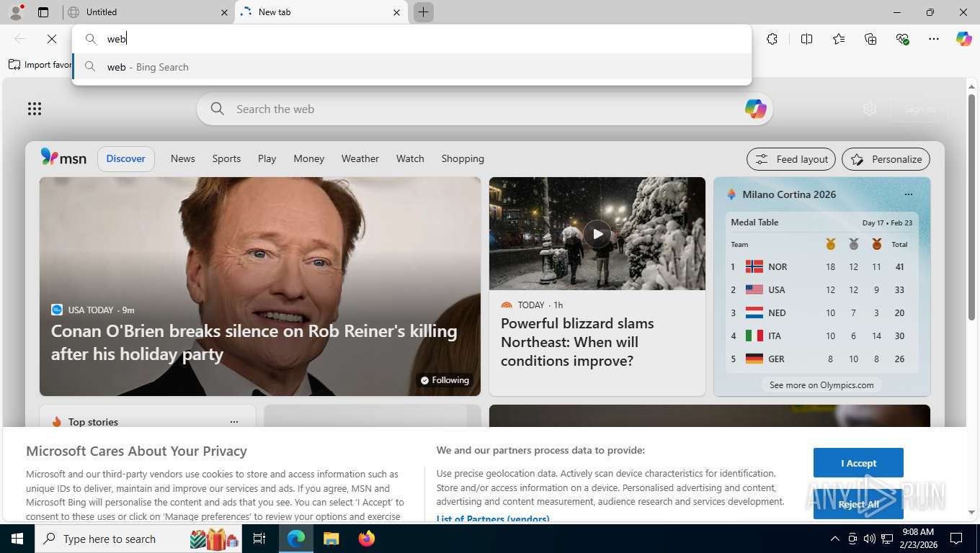This screenshot has height=553, width=980.
Task: Open Settings and more ellipsis menu
Action: click(934, 39)
